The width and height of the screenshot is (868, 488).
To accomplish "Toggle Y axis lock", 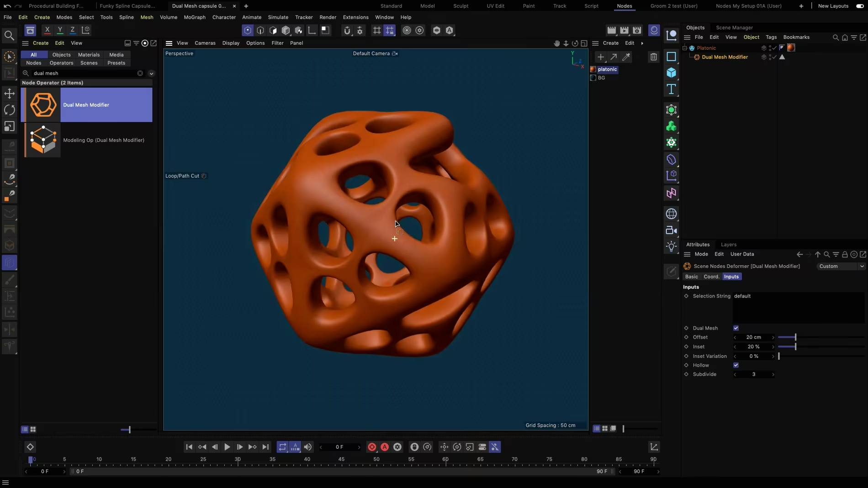I will [x=60, y=30].
